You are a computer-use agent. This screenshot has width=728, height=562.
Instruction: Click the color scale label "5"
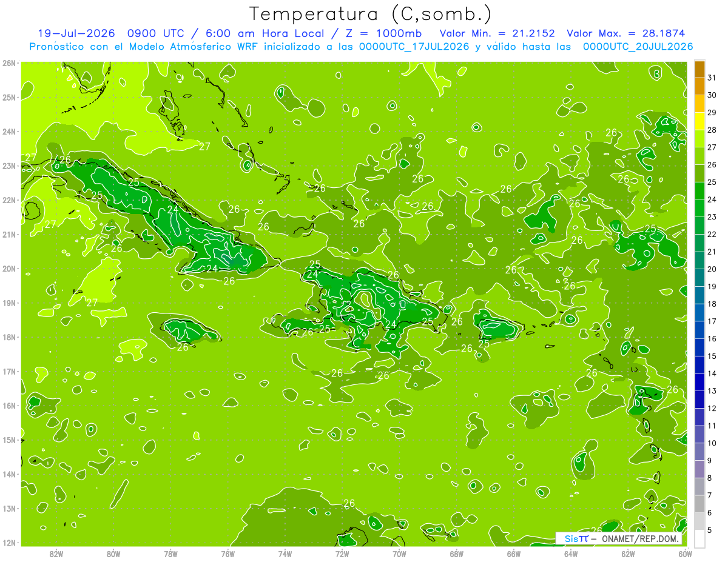710,530
